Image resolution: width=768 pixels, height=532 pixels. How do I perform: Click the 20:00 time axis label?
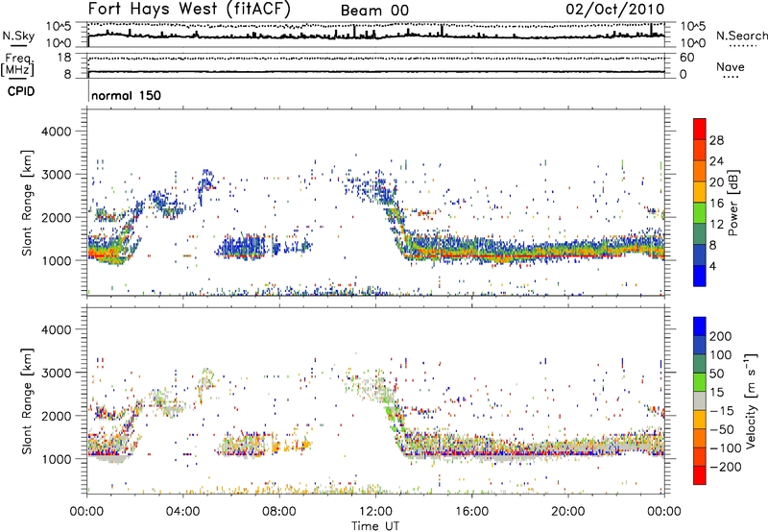568,512
